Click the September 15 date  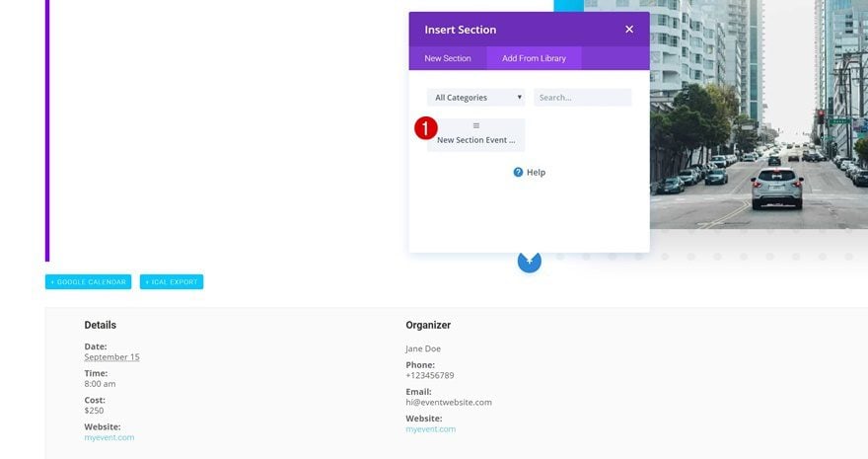click(111, 357)
